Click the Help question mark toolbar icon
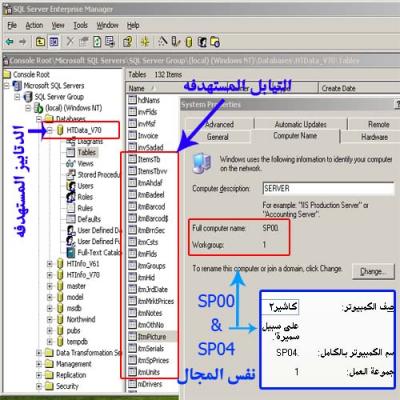The image size is (400, 400). (128, 42)
